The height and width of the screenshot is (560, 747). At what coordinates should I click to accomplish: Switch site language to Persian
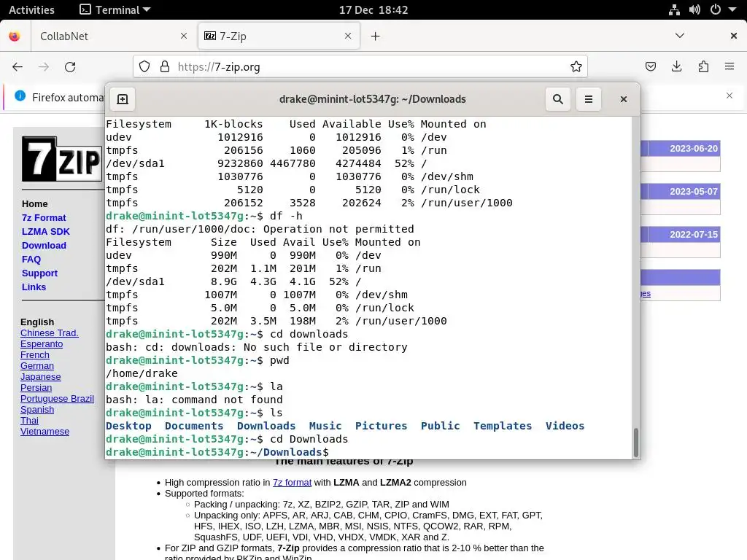point(36,388)
